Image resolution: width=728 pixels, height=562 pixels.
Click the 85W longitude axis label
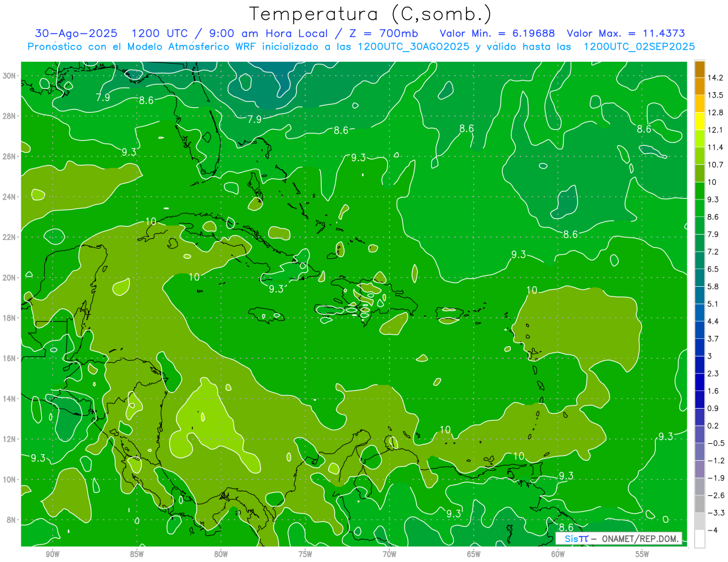click(136, 554)
